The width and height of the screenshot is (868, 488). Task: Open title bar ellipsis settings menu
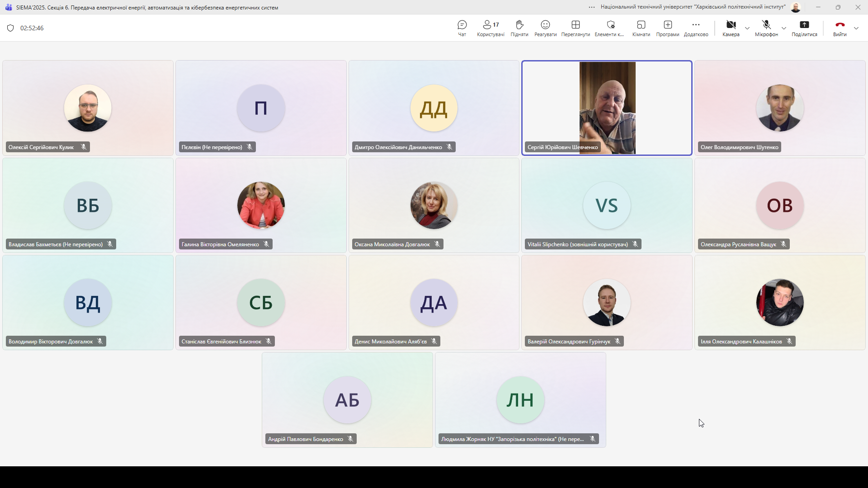tap(592, 7)
